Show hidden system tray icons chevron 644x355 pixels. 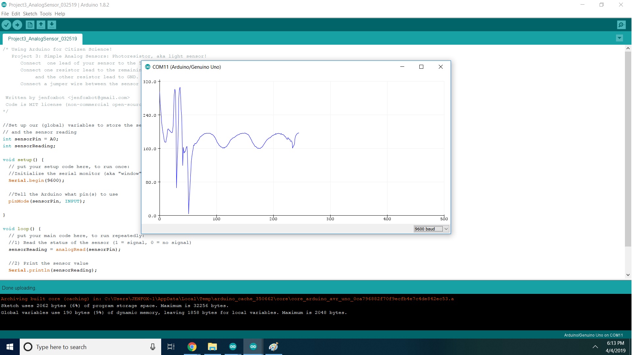(595, 347)
